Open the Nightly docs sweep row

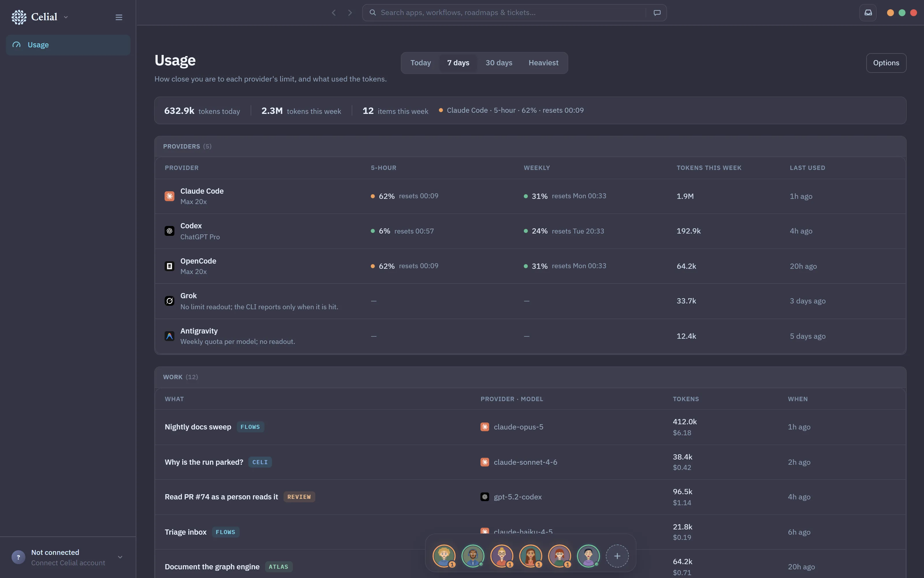530,427
